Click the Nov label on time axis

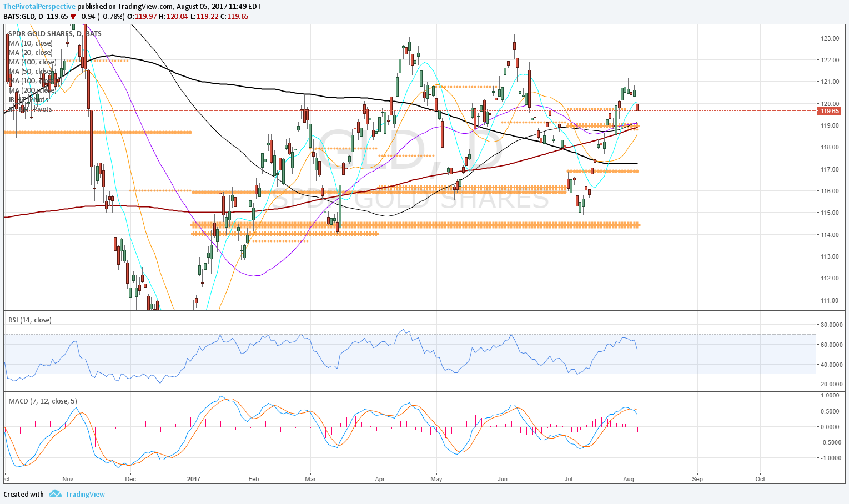coord(68,479)
